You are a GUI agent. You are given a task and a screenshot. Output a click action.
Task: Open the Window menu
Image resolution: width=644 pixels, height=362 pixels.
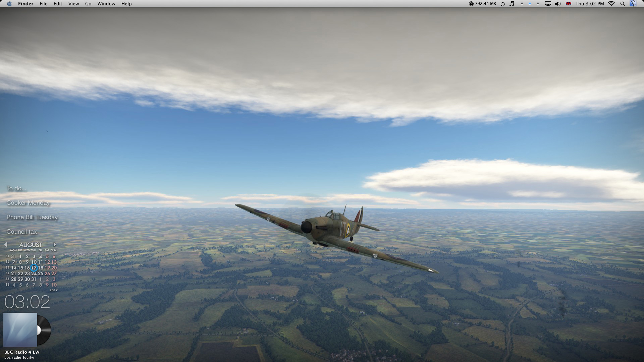point(106,4)
